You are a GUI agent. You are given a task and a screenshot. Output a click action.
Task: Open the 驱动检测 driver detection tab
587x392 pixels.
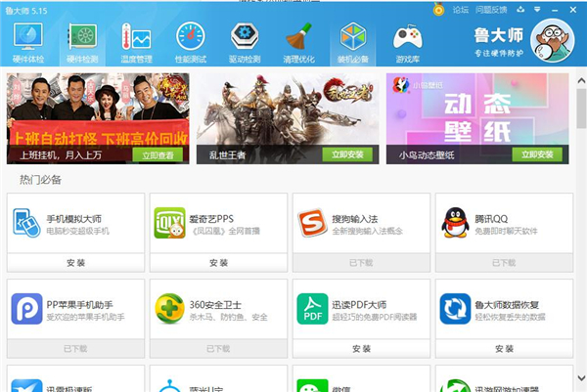[245, 43]
